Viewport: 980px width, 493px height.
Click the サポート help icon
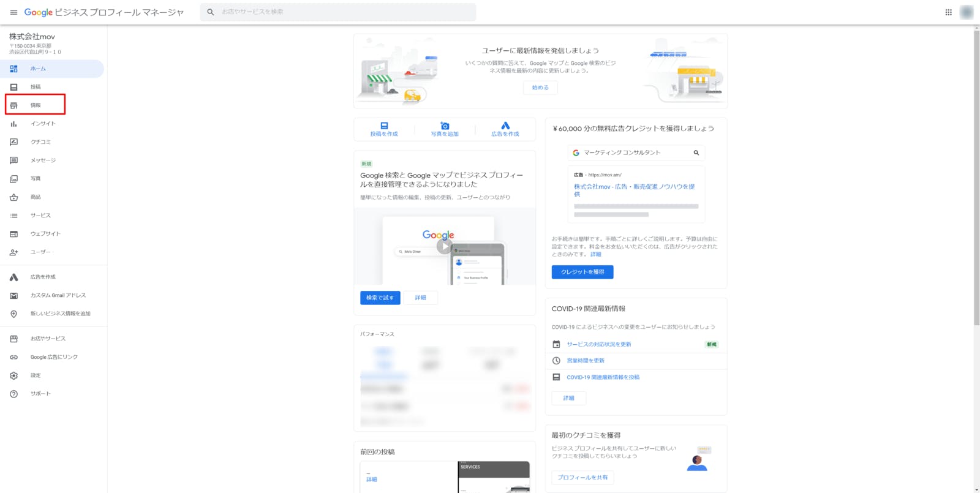pos(13,394)
